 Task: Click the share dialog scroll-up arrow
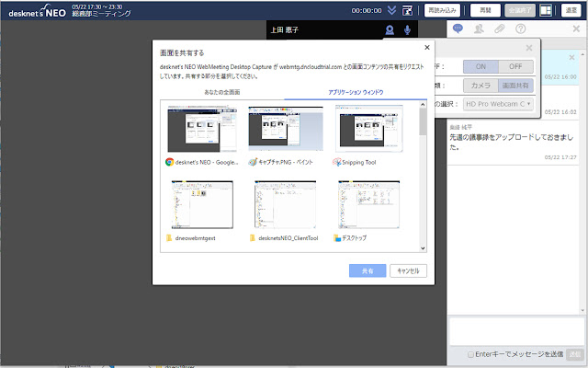pos(423,104)
